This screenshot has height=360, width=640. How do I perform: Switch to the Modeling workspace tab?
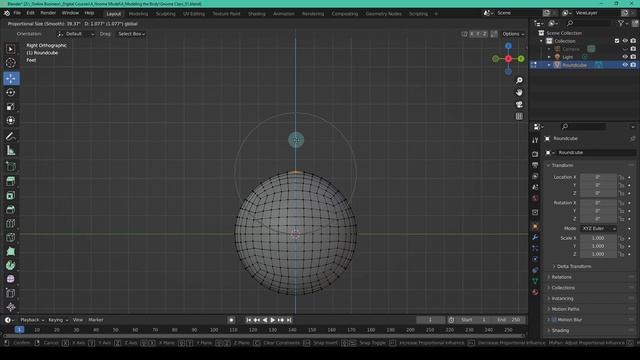click(138, 13)
